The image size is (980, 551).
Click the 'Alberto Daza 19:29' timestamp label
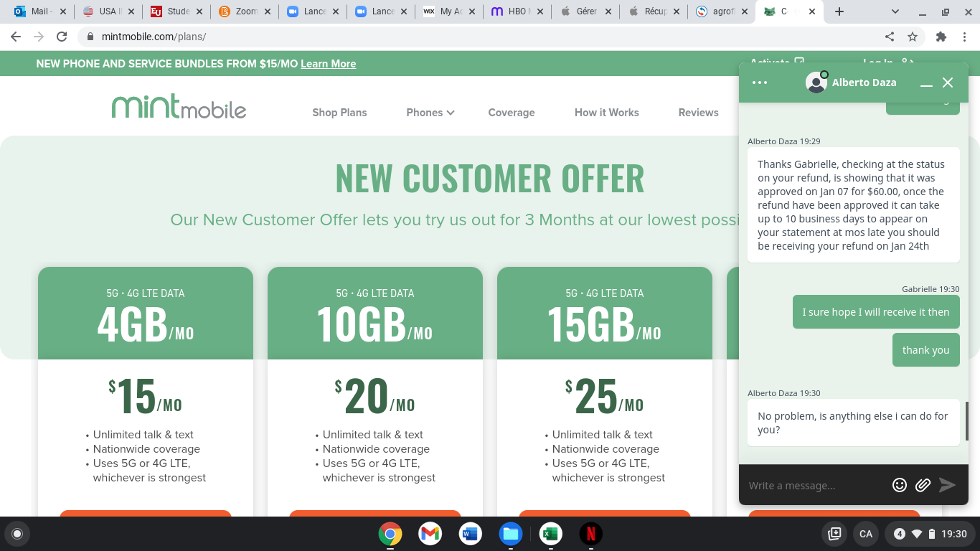pos(784,141)
